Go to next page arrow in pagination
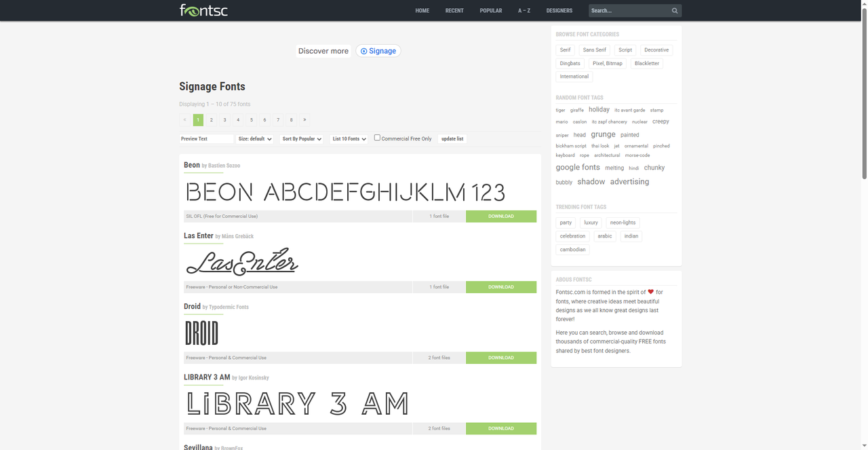 coord(304,120)
